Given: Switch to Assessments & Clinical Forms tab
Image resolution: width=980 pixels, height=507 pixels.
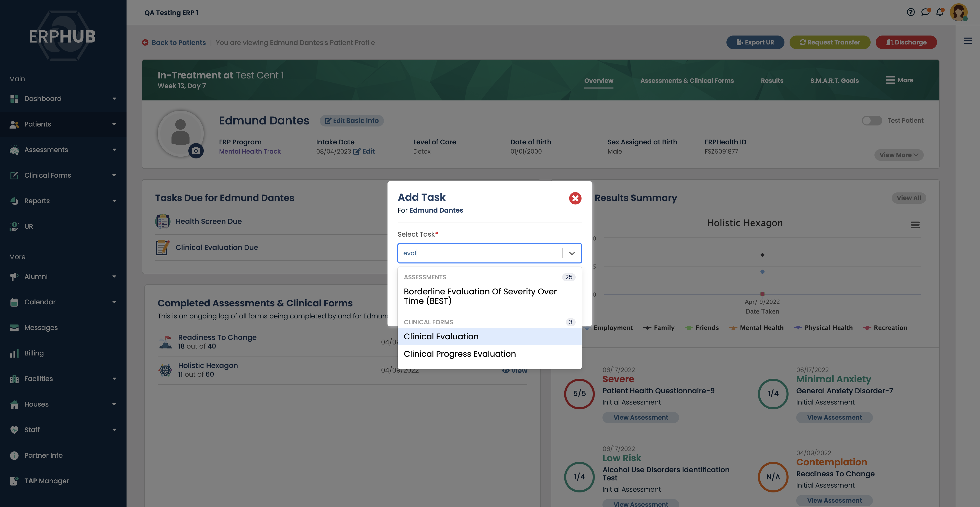Looking at the screenshot, I should coord(687,81).
